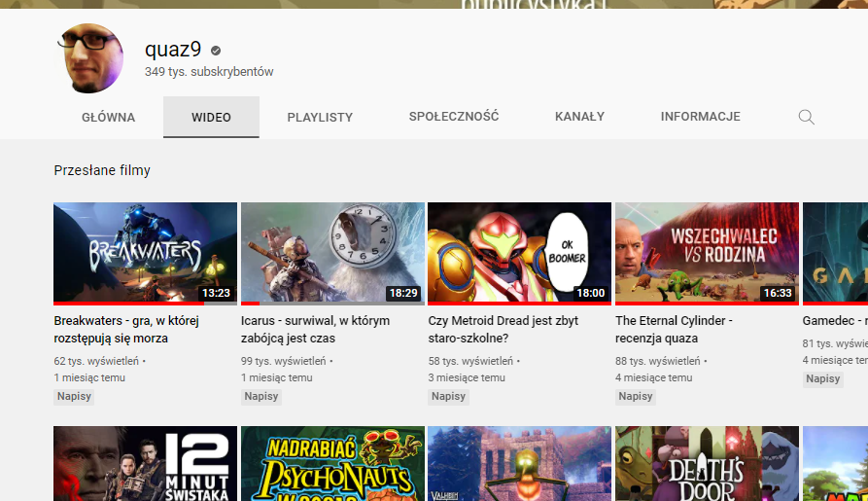The height and width of the screenshot is (501, 868).
Task: Click the quaz9 channel avatar picture
Action: [94, 58]
